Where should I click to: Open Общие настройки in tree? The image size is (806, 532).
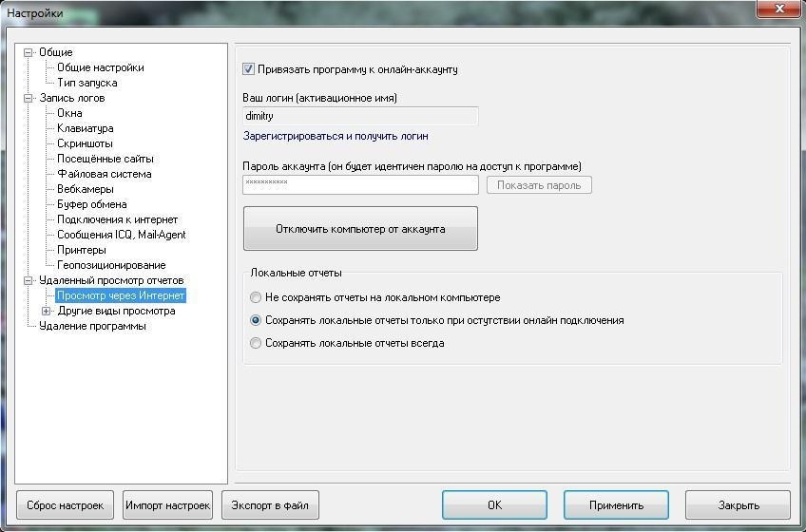coord(100,67)
